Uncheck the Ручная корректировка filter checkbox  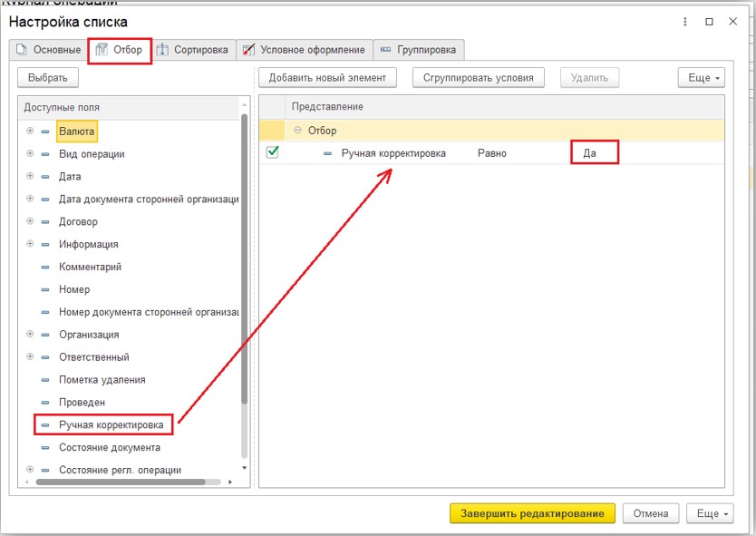click(x=272, y=153)
